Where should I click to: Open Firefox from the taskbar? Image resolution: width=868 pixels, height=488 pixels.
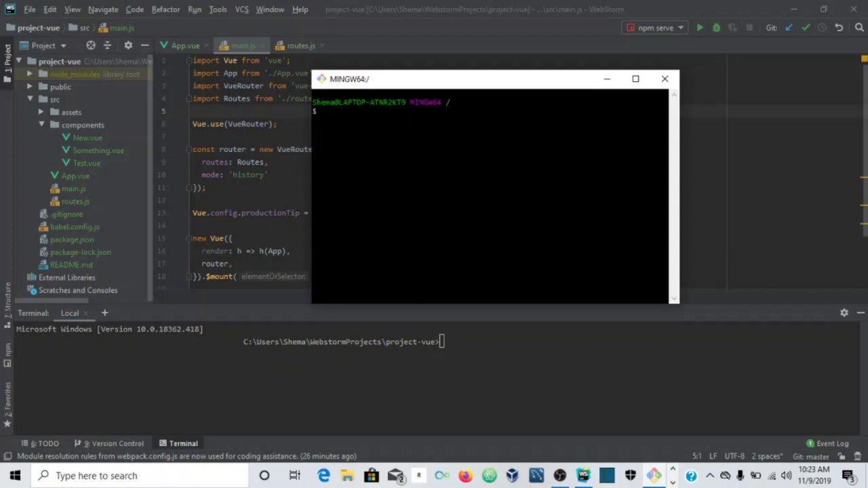click(465, 475)
